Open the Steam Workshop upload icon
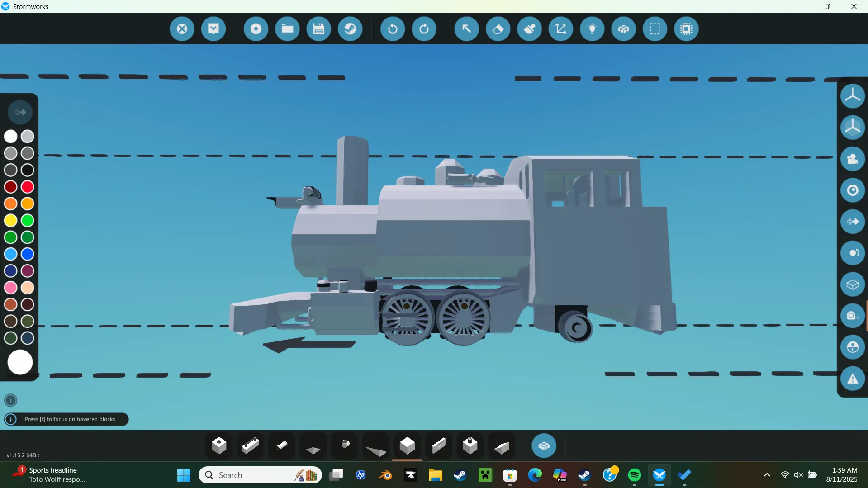This screenshot has width=868, height=488. tap(350, 29)
